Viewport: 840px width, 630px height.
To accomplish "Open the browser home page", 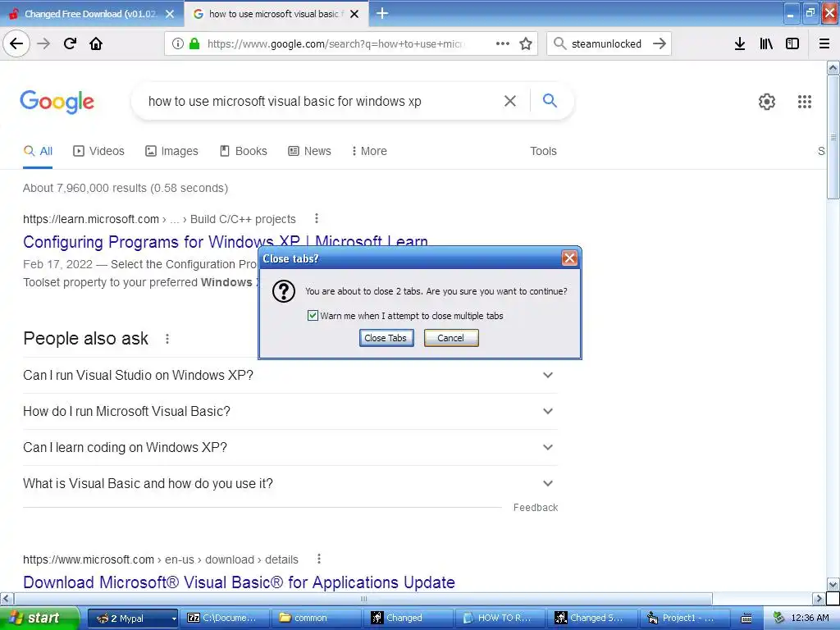I will coord(96,43).
